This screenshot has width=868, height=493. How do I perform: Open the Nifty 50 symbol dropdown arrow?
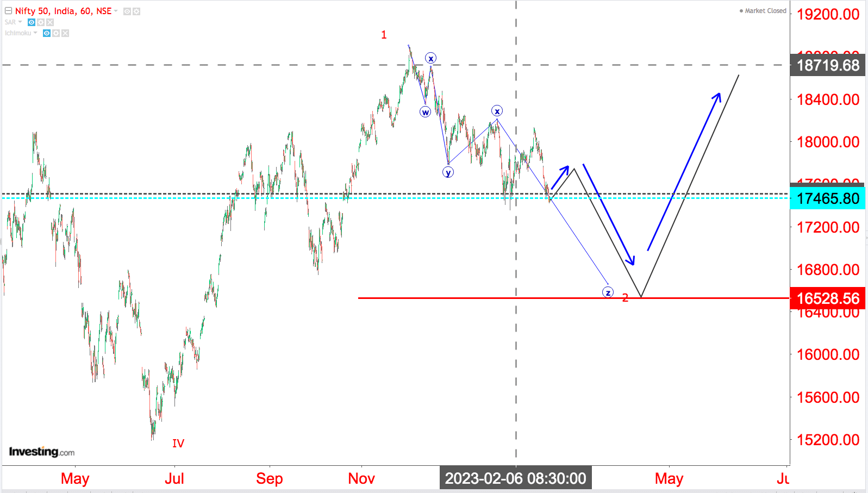(116, 11)
